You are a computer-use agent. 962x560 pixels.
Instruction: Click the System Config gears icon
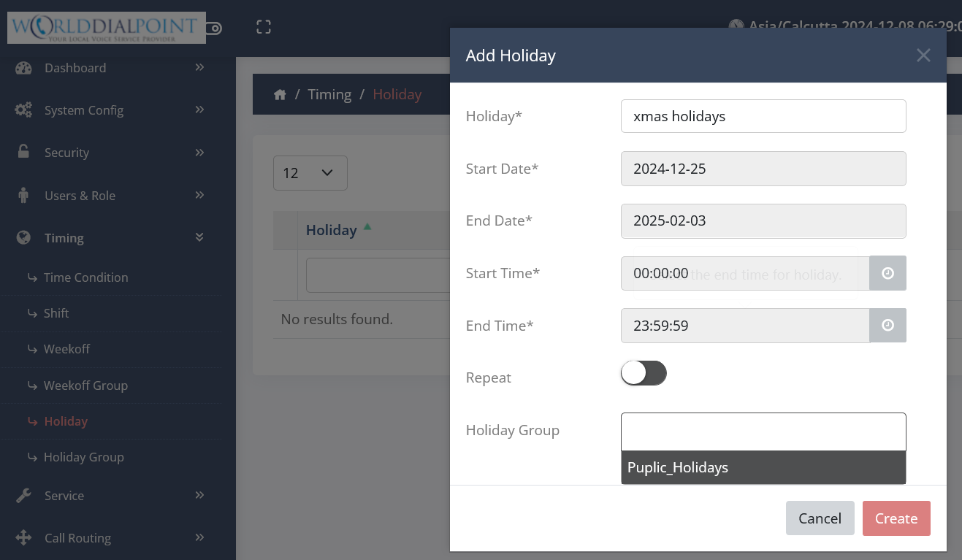point(23,110)
